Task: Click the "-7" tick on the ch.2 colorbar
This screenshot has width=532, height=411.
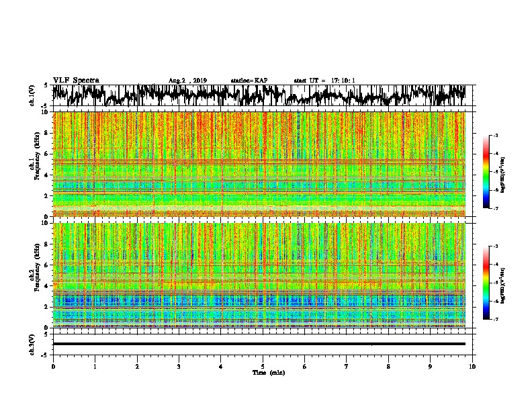Action: coord(495,319)
